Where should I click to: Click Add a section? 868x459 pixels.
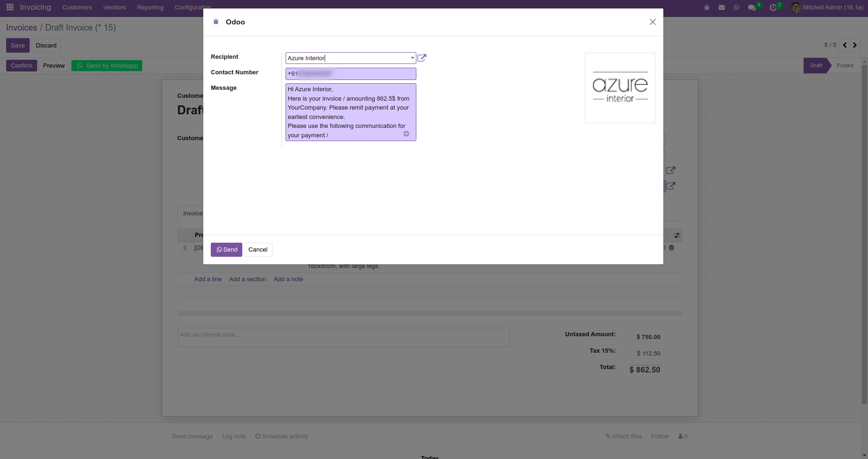coord(247,279)
